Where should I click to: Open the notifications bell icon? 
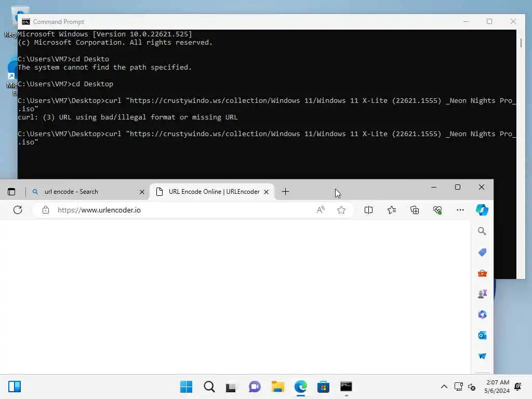click(x=518, y=387)
